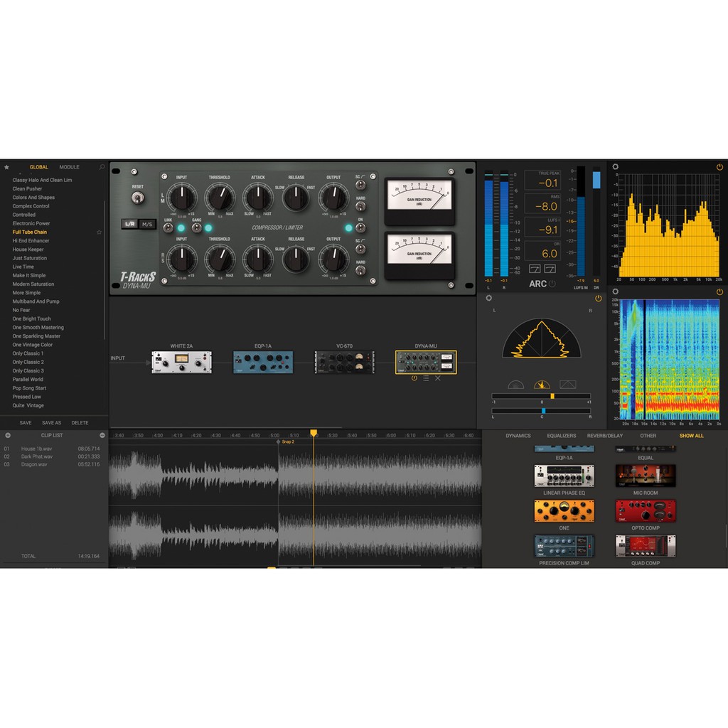Viewport: 728px width, 728px height.
Task: Add a clip with plus icon
Action: pos(7,435)
